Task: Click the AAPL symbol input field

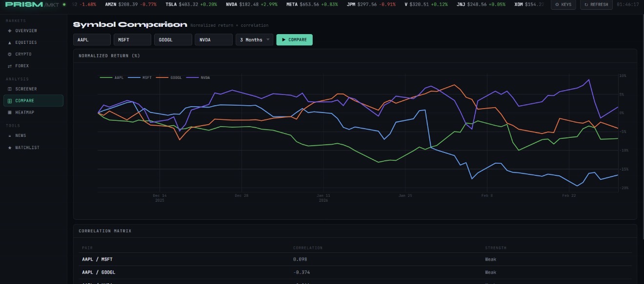Action: [92, 40]
